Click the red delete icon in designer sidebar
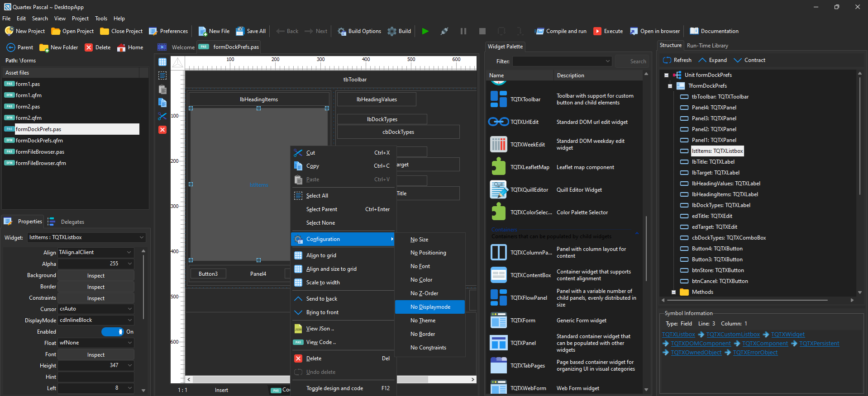This screenshot has height=396, width=868. 162,130
